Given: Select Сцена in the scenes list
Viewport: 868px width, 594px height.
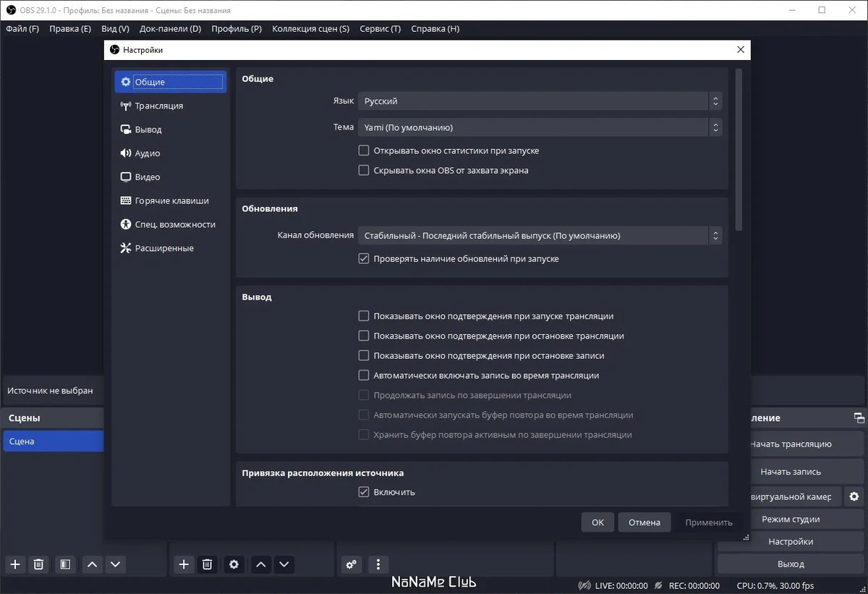Looking at the screenshot, I should (x=54, y=441).
